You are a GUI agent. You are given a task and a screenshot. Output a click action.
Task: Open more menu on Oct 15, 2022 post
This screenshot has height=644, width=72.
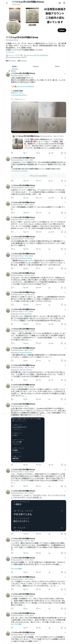point(65,236)
